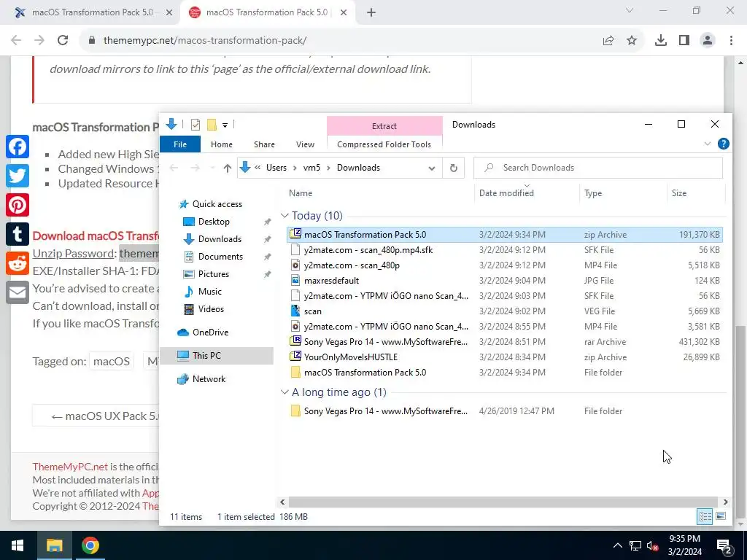Toggle Chrome side panel icon

click(x=684, y=41)
